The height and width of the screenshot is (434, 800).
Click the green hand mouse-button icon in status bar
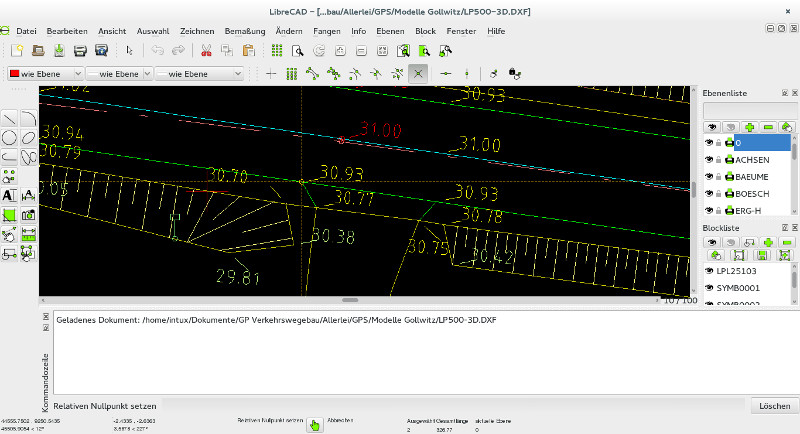[315, 425]
